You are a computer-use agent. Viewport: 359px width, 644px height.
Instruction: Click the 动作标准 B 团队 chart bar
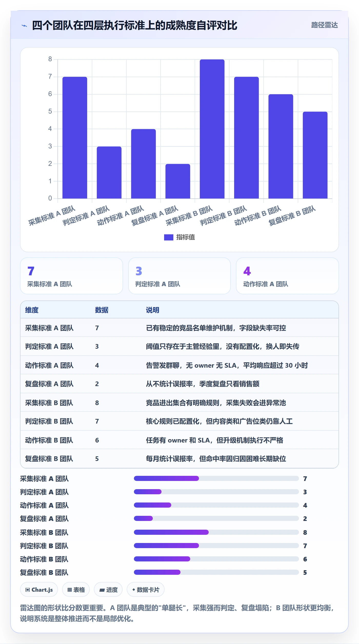point(281,146)
